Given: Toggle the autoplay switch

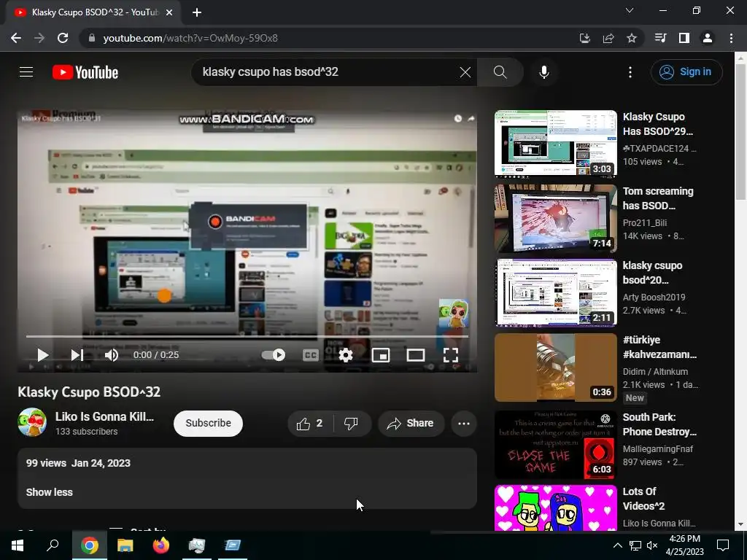Looking at the screenshot, I should pos(274,355).
